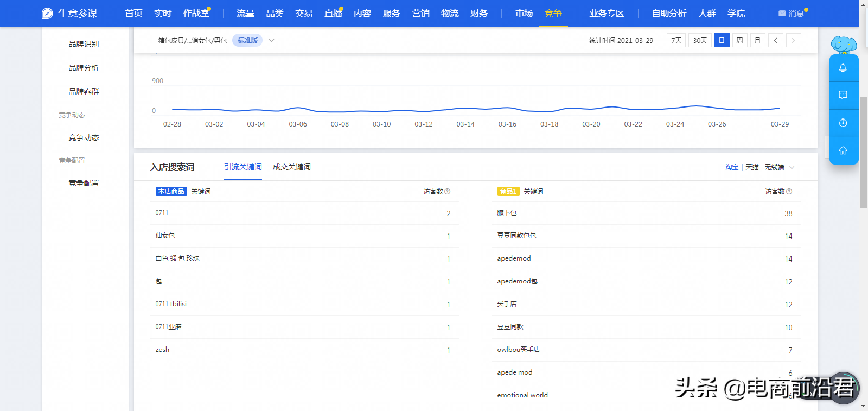
Task: Expand the category selector chevron
Action: coord(272,40)
